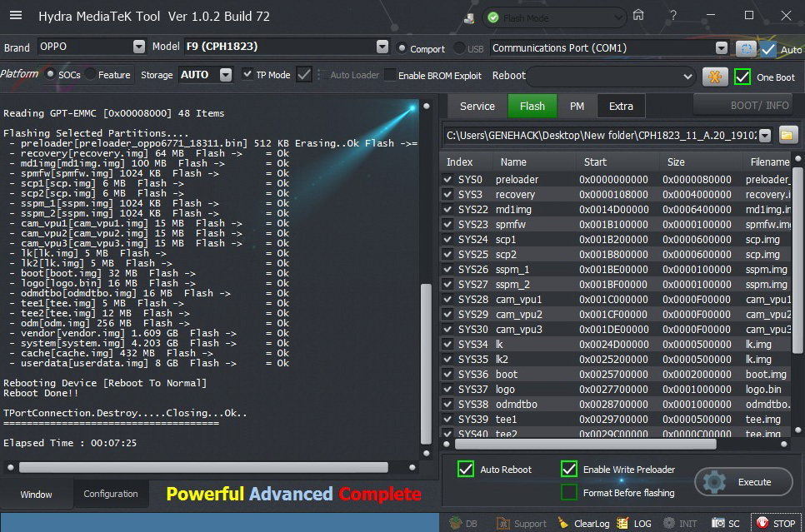Expand the firmware path dropdown
This screenshot has height=532, width=805.
coord(765,136)
